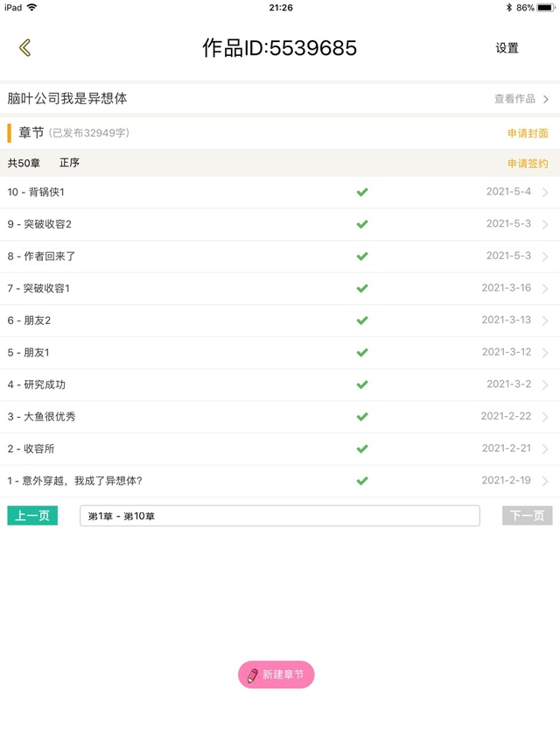This screenshot has width=560, height=747.
Task: Click the green checkmark for chapter 4 研究成功
Action: tap(362, 384)
